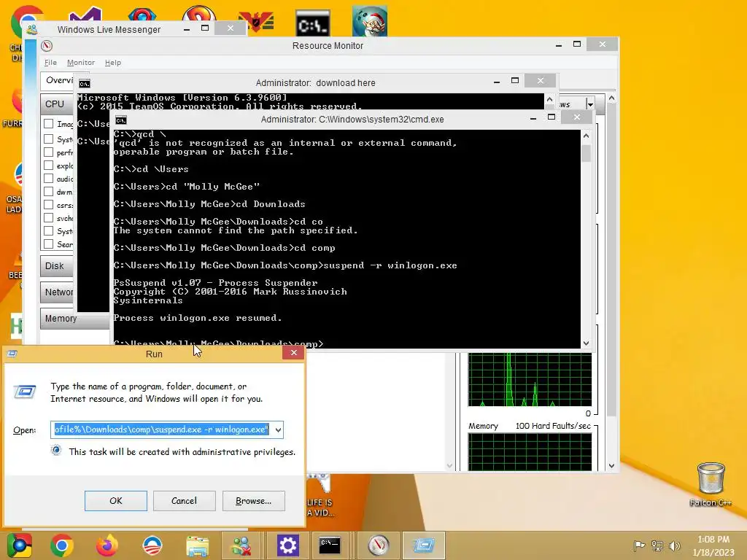The height and width of the screenshot is (560, 747).
Task: Minimize the 'download here' cmd window
Action: [x=496, y=82]
